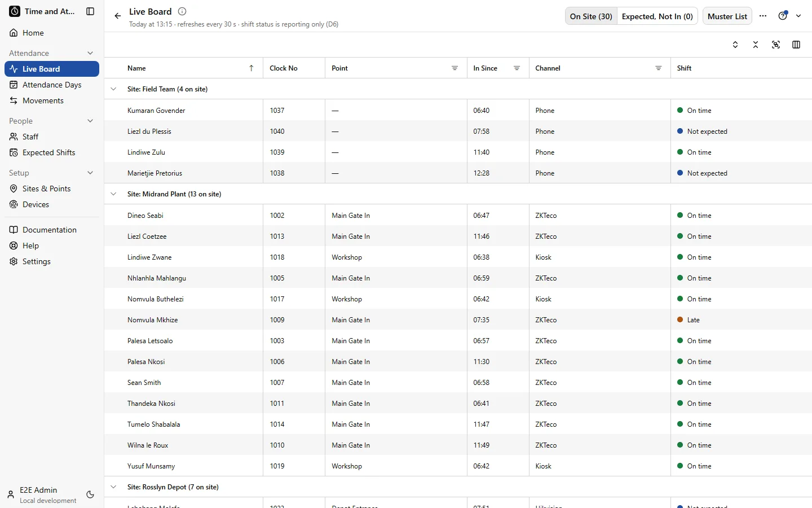The width and height of the screenshot is (812, 508).
Task: Open the Help link
Action: click(52, 246)
